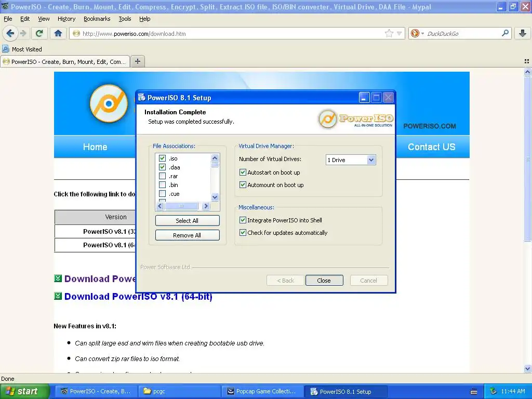The image size is (532, 399).
Task: Open the downloads arrow icon
Action: [x=523, y=33]
